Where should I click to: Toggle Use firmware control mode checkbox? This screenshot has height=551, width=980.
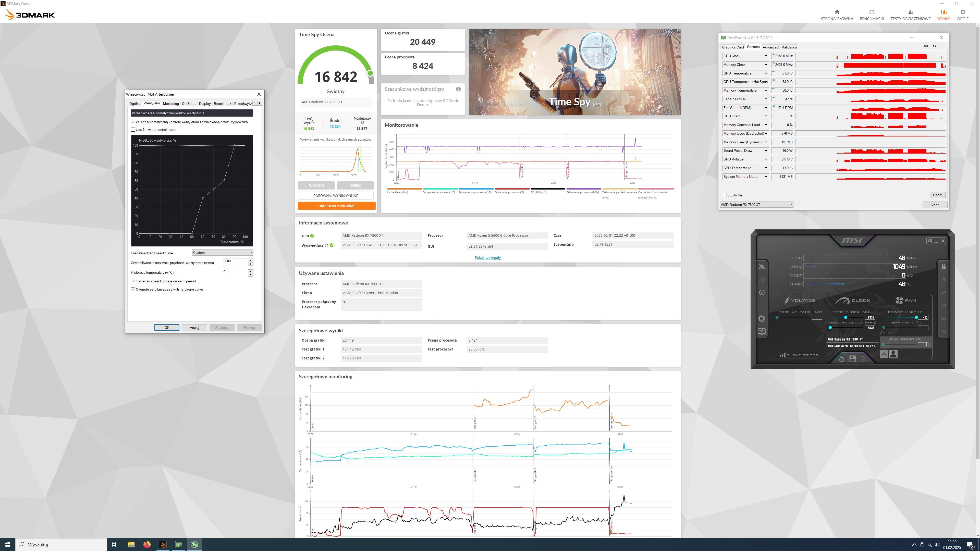coord(133,130)
